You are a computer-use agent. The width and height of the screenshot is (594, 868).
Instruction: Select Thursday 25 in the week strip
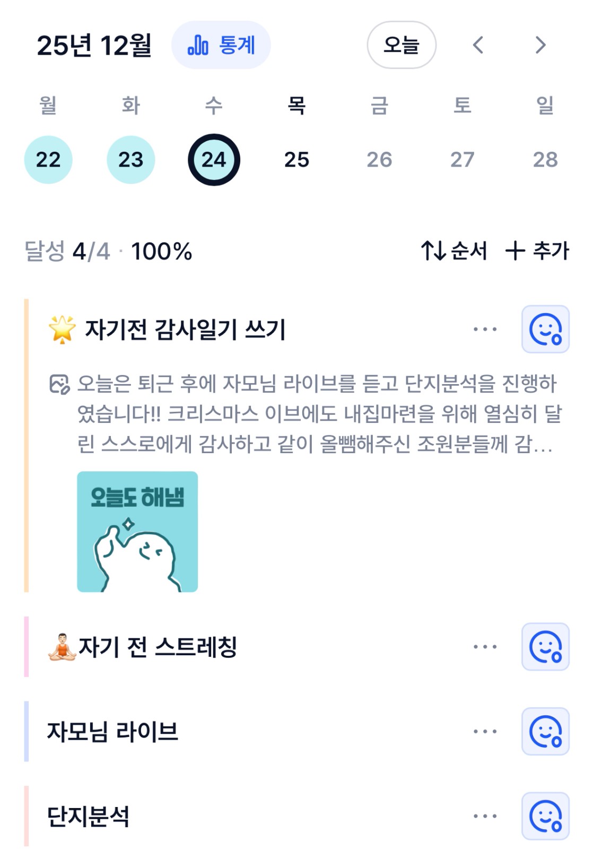(x=296, y=160)
